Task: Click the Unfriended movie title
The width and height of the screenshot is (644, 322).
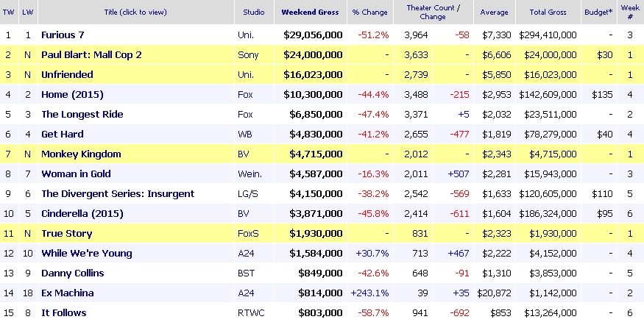Action: pyautogui.click(x=67, y=75)
